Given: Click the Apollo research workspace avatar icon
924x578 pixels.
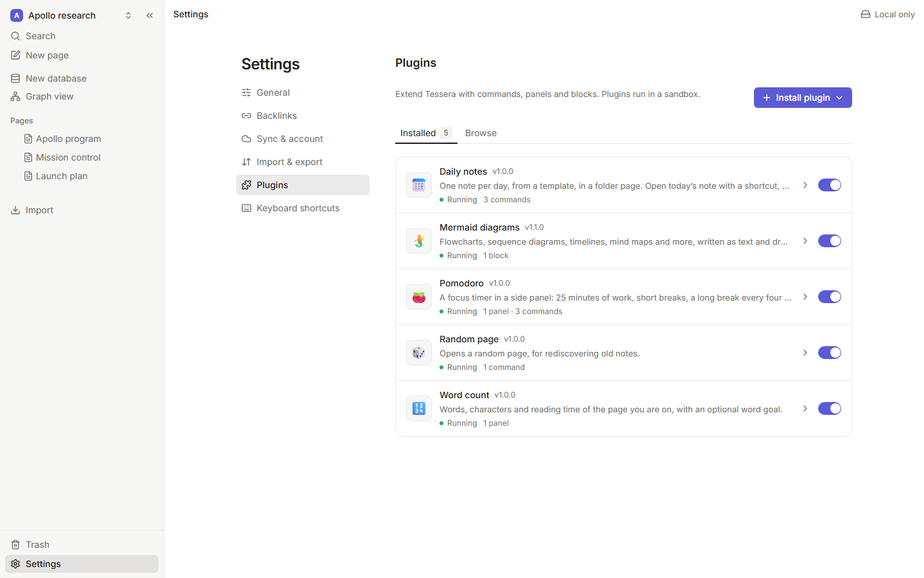Looking at the screenshot, I should [17, 15].
